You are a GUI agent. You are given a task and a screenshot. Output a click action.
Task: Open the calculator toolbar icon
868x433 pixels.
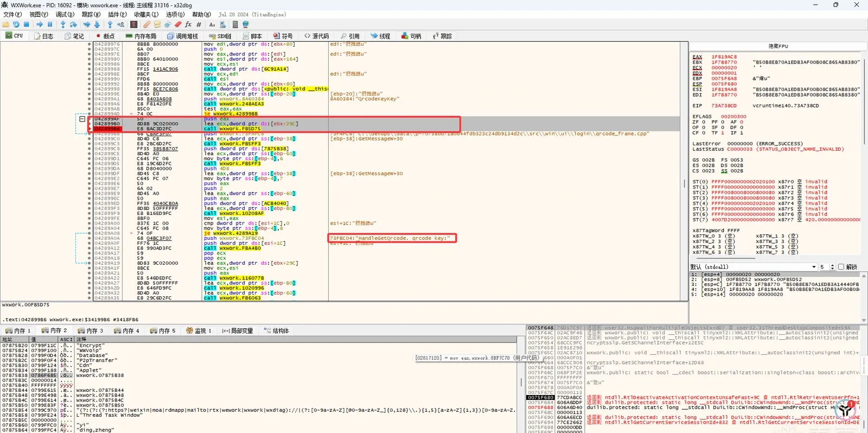tap(235, 24)
